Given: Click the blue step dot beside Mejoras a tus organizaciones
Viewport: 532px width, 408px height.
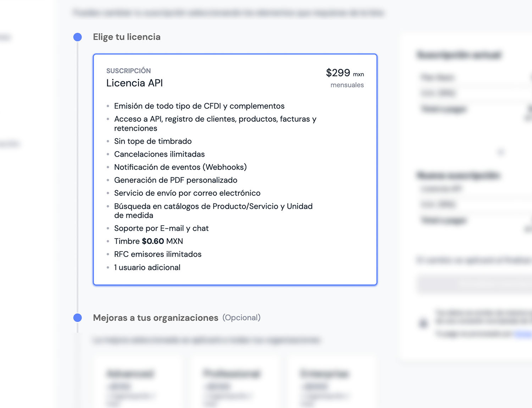Looking at the screenshot, I should click(77, 318).
